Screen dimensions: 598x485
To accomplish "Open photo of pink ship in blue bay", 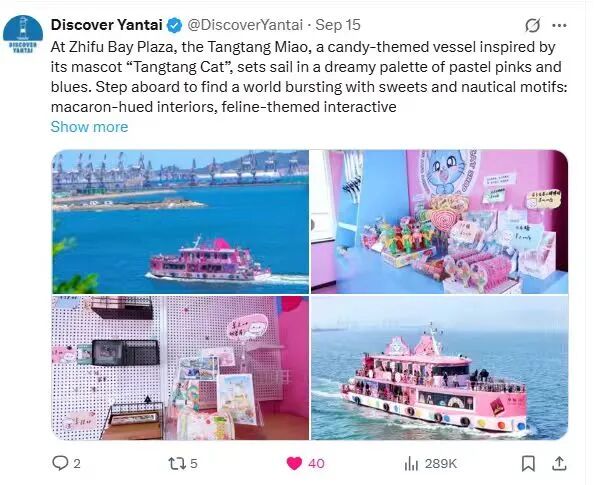I will point(180,222).
